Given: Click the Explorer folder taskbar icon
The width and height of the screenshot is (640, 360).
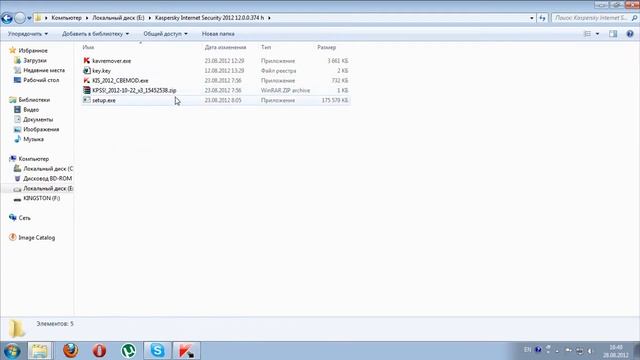Looking at the screenshot, I should coord(40,351).
